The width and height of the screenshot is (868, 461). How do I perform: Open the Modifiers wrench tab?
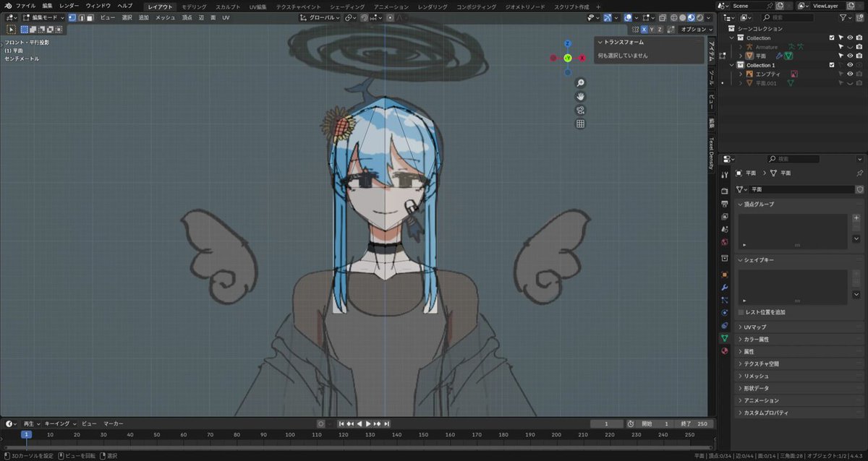[724, 287]
